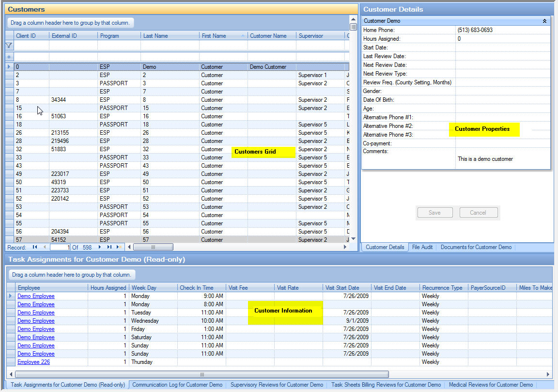Click the Comments field with demo customer text
Image resolution: width=558 pixels, height=392 pixels.
pos(503,159)
